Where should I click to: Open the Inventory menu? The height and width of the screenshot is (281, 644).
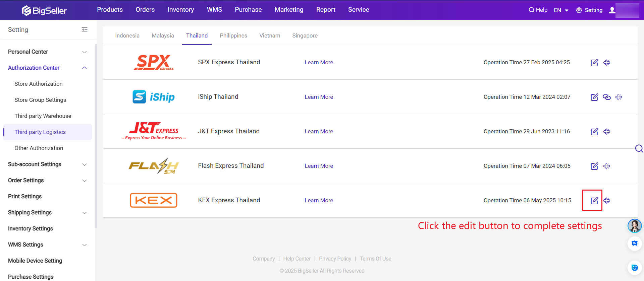pos(181,10)
